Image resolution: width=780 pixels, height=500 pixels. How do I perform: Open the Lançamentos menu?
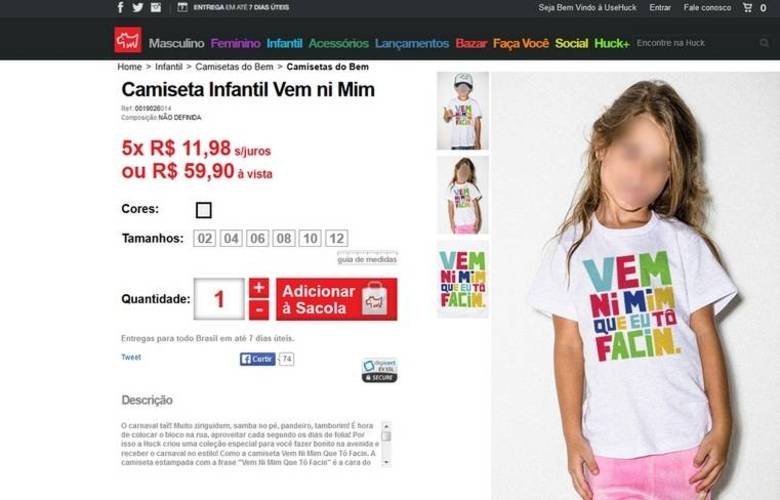[412, 43]
